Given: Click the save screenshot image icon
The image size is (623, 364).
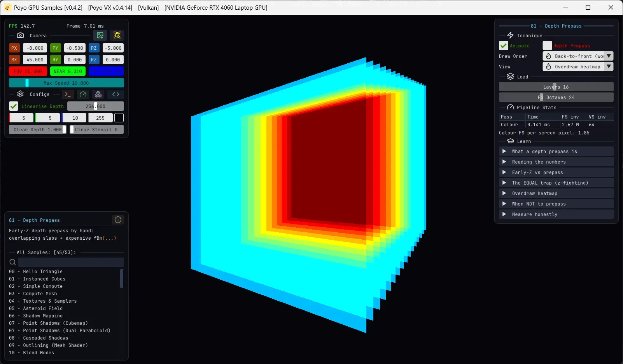Looking at the screenshot, I should [x=100, y=35].
